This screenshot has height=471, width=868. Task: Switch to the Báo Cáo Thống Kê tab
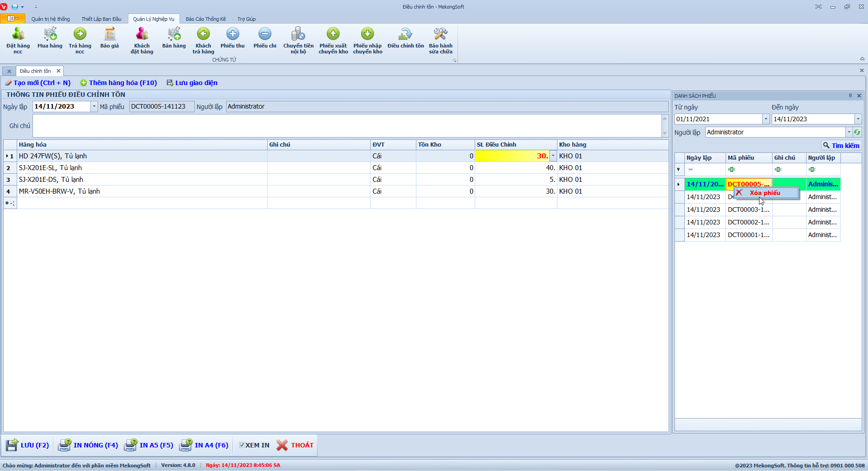point(206,19)
